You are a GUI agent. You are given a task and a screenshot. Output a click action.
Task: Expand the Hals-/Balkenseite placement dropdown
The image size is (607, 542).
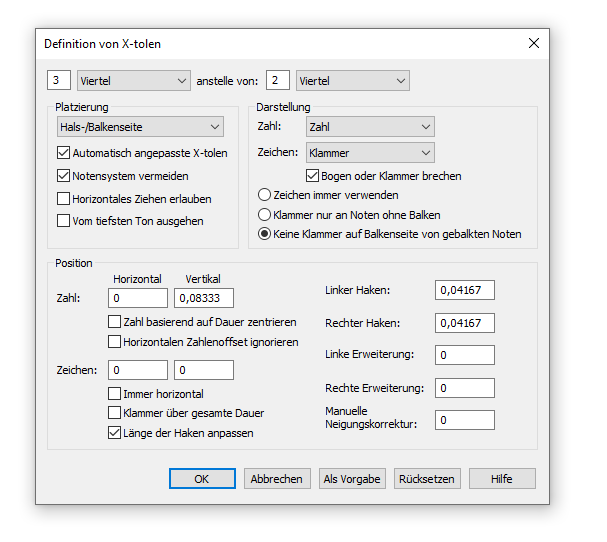[x=140, y=127]
